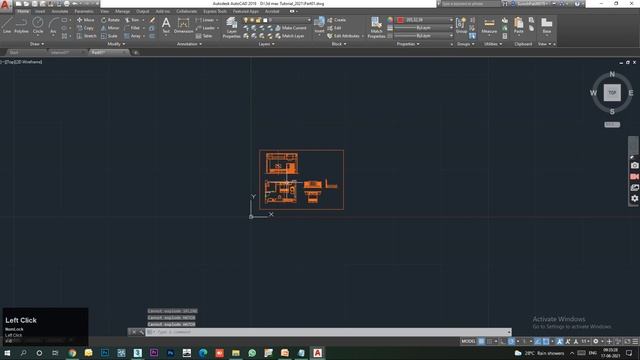Click the red object color swatch
Viewport: 640px width, 360px height.
point(400,20)
